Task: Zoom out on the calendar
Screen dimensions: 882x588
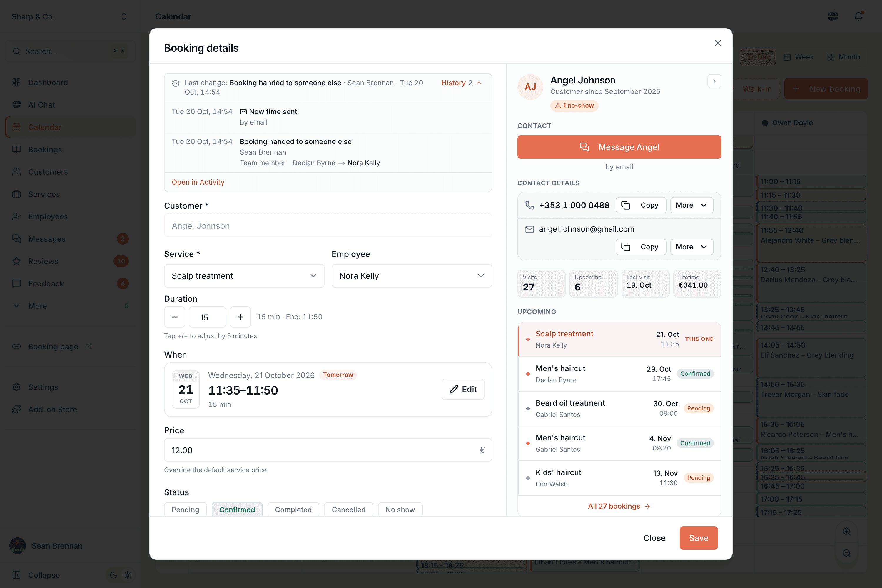Action: coord(846,554)
